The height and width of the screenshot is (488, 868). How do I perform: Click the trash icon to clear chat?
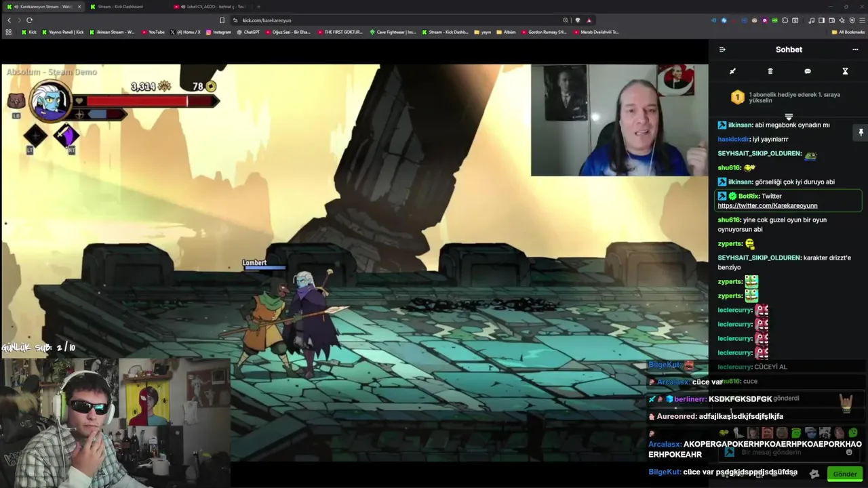click(770, 71)
